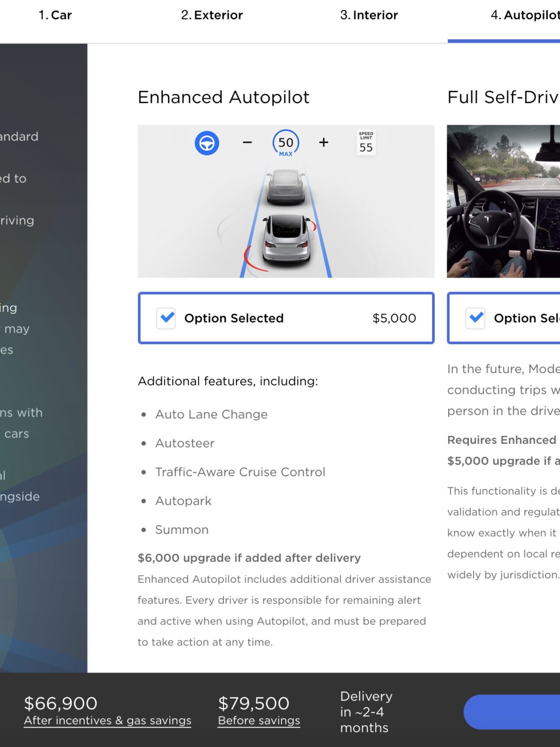The width and height of the screenshot is (560, 747).
Task: Click the Auto Lane Change feature text
Action: point(212,414)
